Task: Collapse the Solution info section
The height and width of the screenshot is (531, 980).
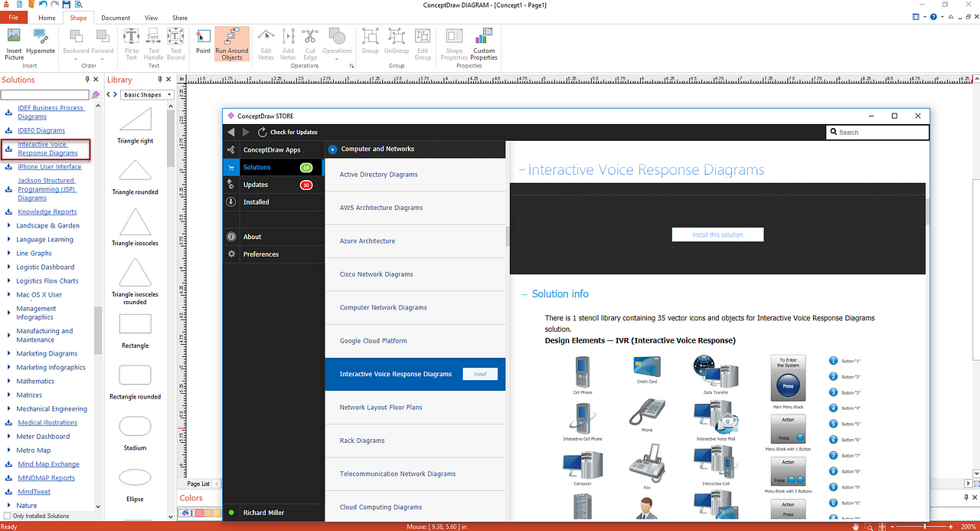Action: click(524, 294)
